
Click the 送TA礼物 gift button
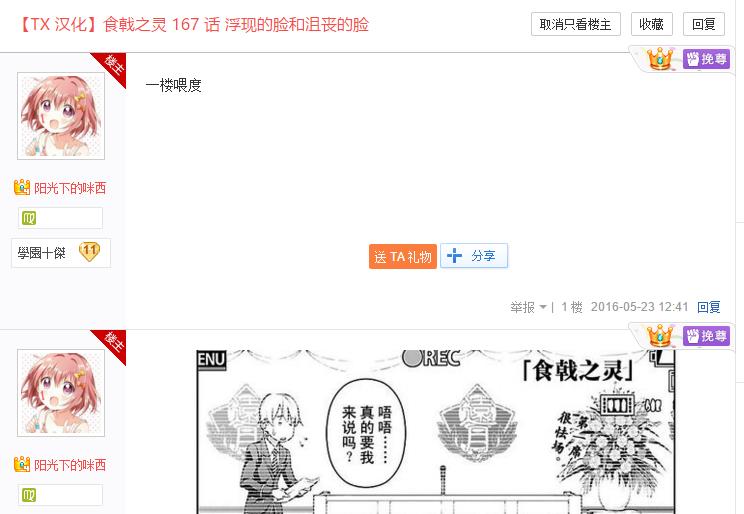tap(403, 256)
